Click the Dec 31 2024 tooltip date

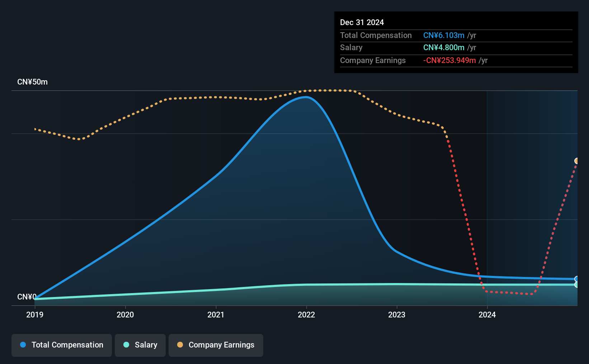coord(362,22)
